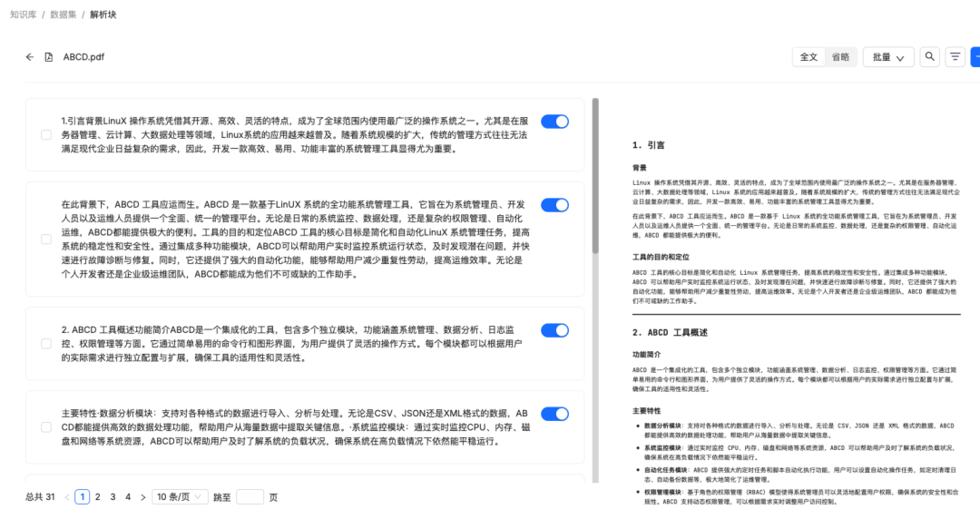This screenshot has height=519, width=980.
Task: Tick the checkbox for chunk '在此背景下，ABCD 工具应运而生'
Action: click(x=46, y=240)
